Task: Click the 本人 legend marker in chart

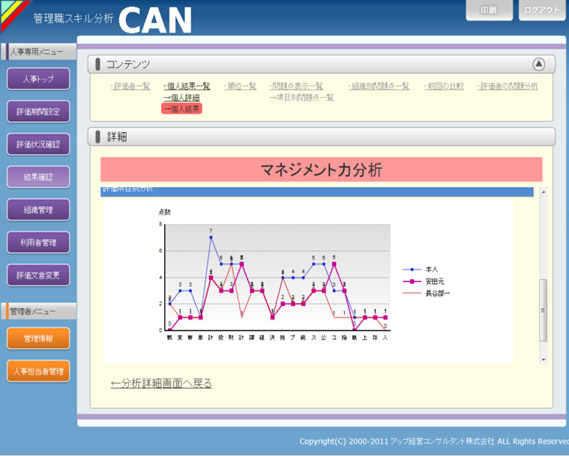Action: (412, 270)
